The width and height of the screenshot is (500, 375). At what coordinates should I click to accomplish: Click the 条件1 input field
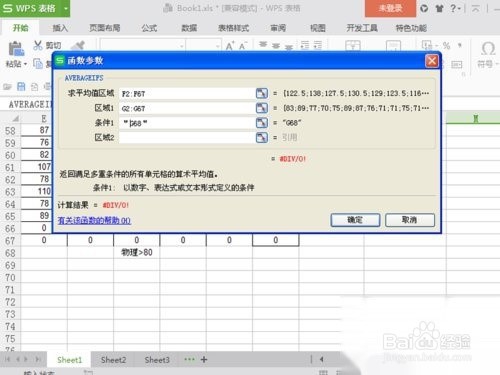[187, 123]
